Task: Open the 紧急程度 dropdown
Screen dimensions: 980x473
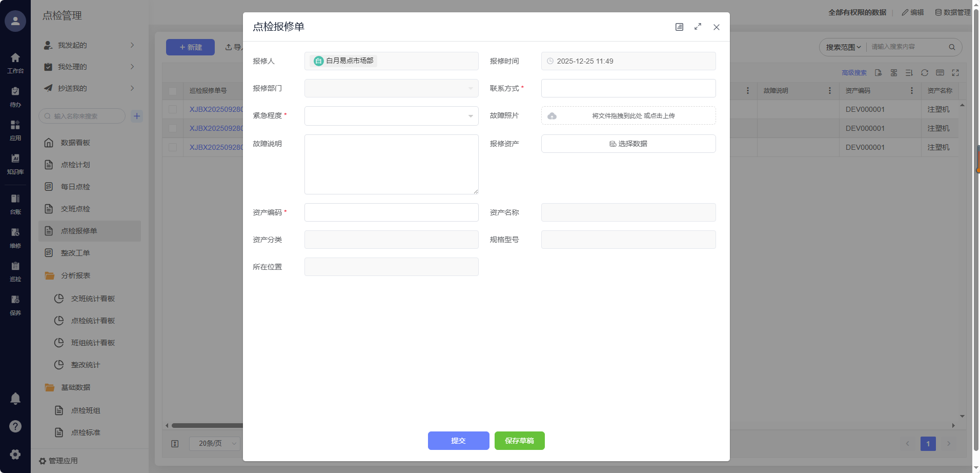Action: pyautogui.click(x=391, y=116)
